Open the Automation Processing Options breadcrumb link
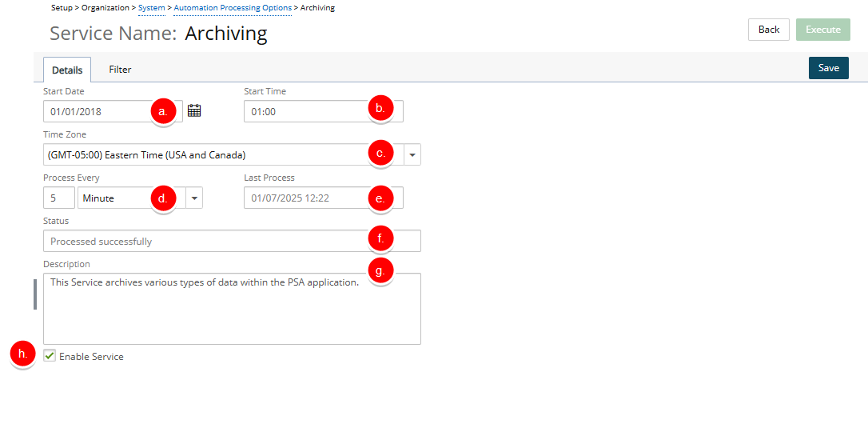The width and height of the screenshot is (868, 424). 233,8
